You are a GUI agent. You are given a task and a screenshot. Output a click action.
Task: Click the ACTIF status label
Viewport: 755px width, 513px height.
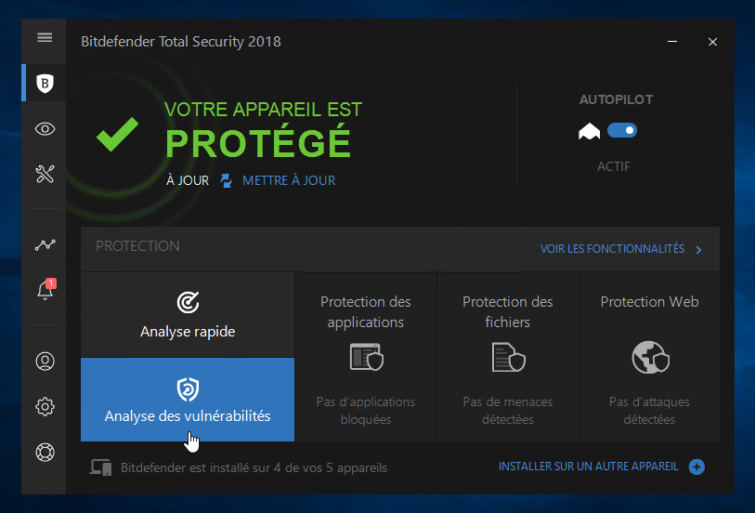click(x=613, y=167)
